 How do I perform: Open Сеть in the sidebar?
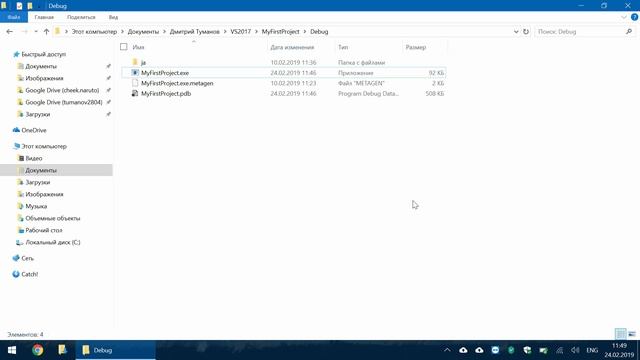point(27,258)
